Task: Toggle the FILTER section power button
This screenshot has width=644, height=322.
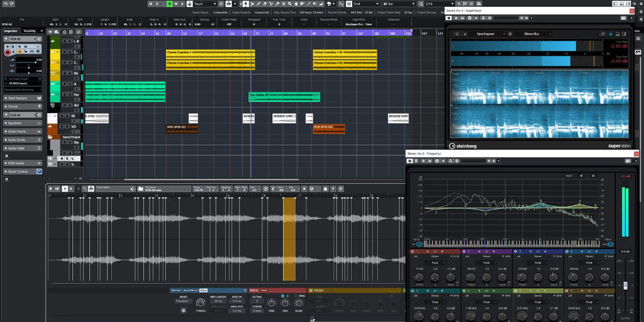Action: (311, 291)
